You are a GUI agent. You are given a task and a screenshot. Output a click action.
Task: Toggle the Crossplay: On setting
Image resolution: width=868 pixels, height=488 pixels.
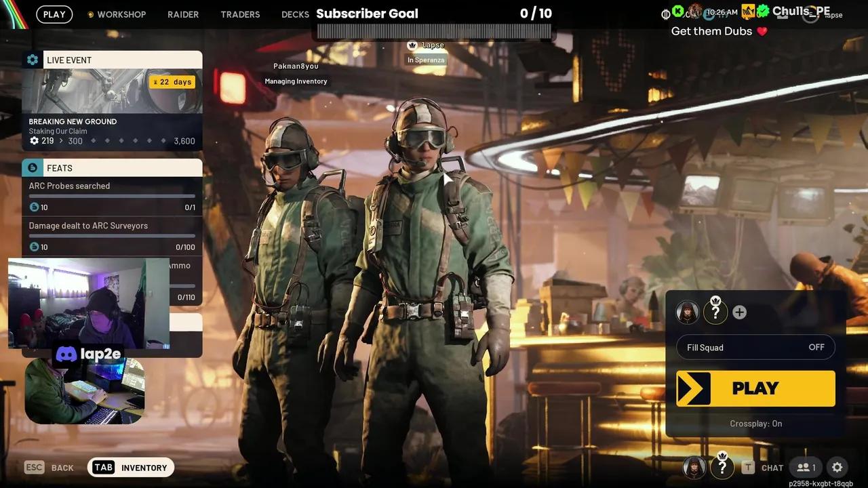[755, 424]
